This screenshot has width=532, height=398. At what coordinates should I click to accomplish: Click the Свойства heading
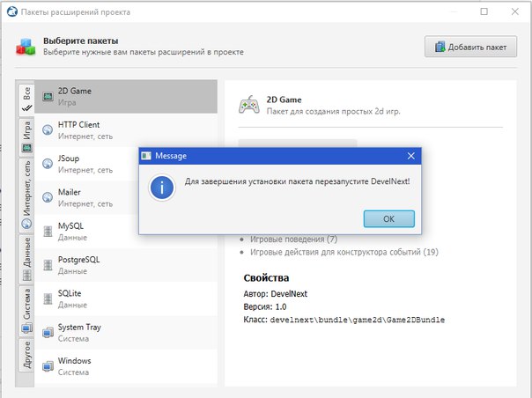[x=266, y=278]
